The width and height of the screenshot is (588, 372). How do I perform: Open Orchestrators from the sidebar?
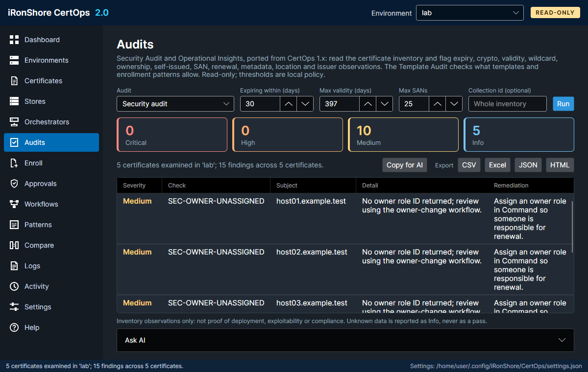[51, 122]
